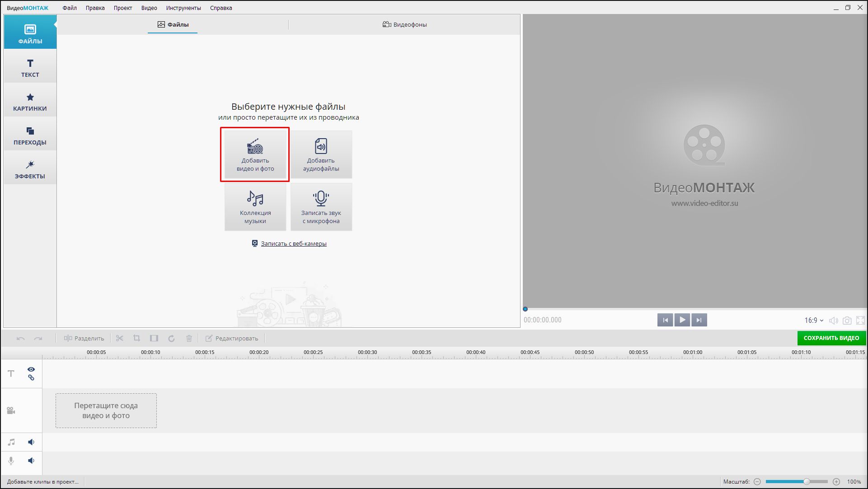Click the preview volume speaker icon
The width and height of the screenshot is (868, 489).
[834, 321]
